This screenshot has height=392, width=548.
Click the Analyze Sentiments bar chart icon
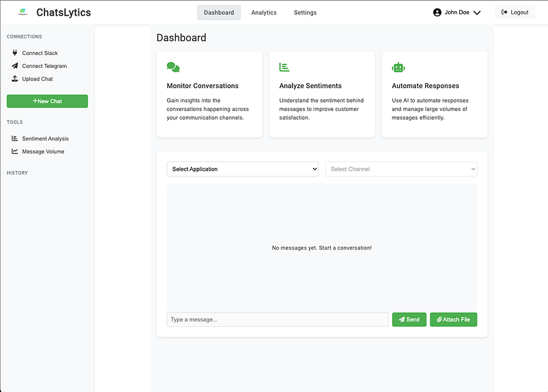[285, 67]
